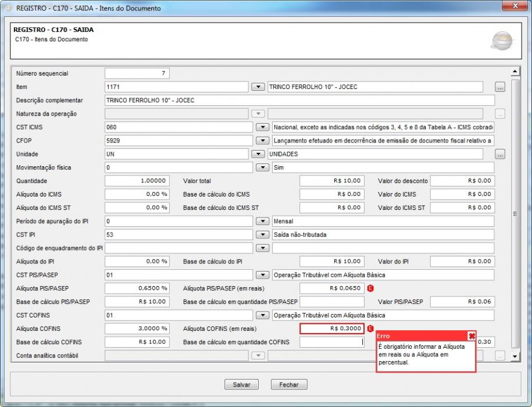Screen dimensions: 532x407
Task: Open the Item lookup ellipsis button
Action: pyautogui.click(x=500, y=87)
